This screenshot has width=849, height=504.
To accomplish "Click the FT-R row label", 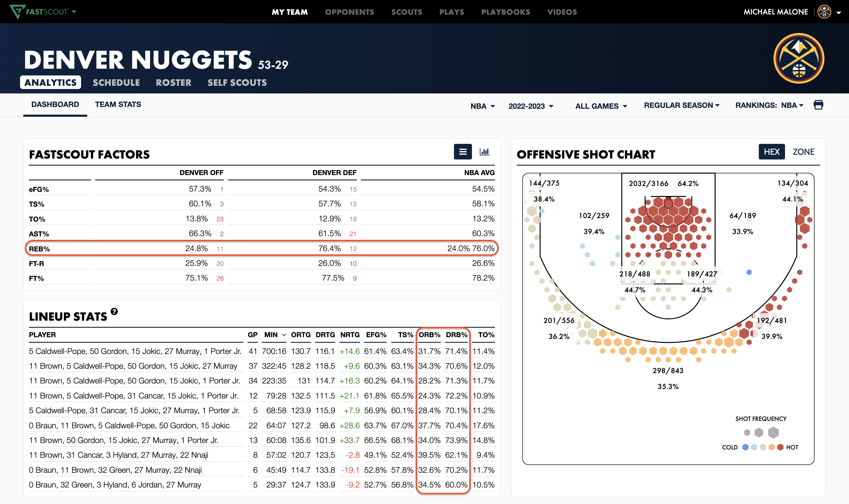I will (x=36, y=263).
